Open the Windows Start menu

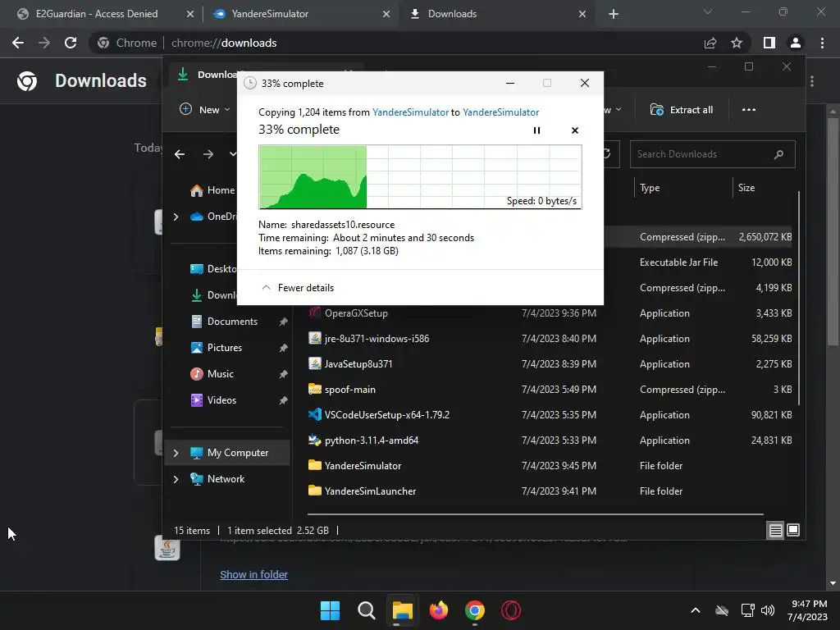click(x=330, y=610)
